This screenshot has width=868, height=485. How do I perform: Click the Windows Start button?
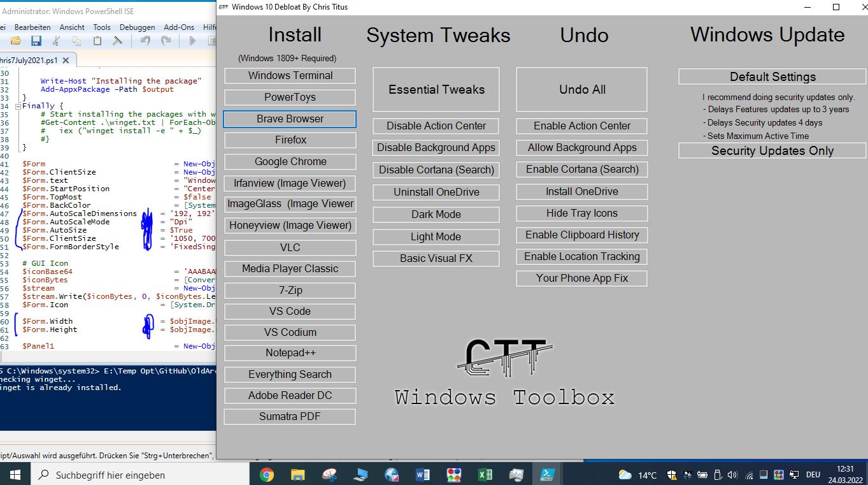point(15,475)
